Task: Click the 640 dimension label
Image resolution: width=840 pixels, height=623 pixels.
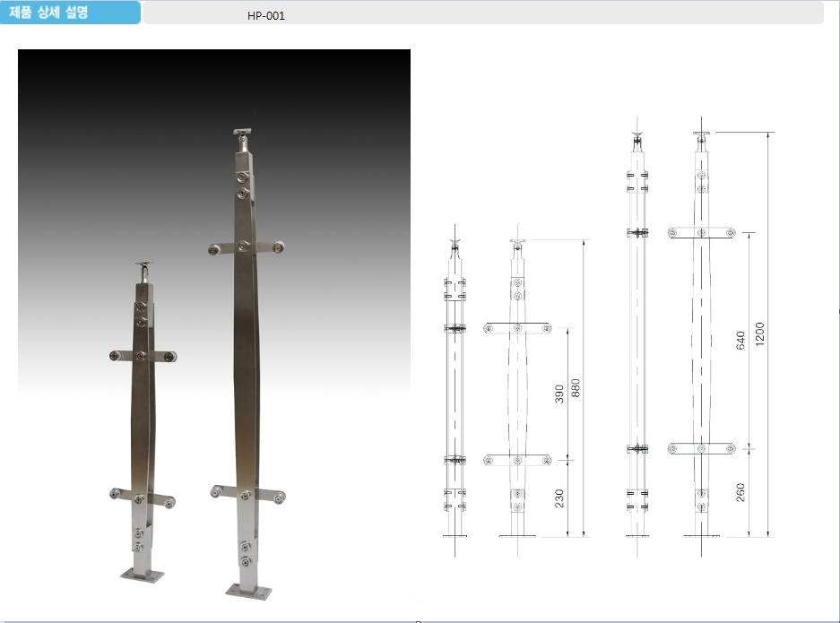Action: click(741, 340)
